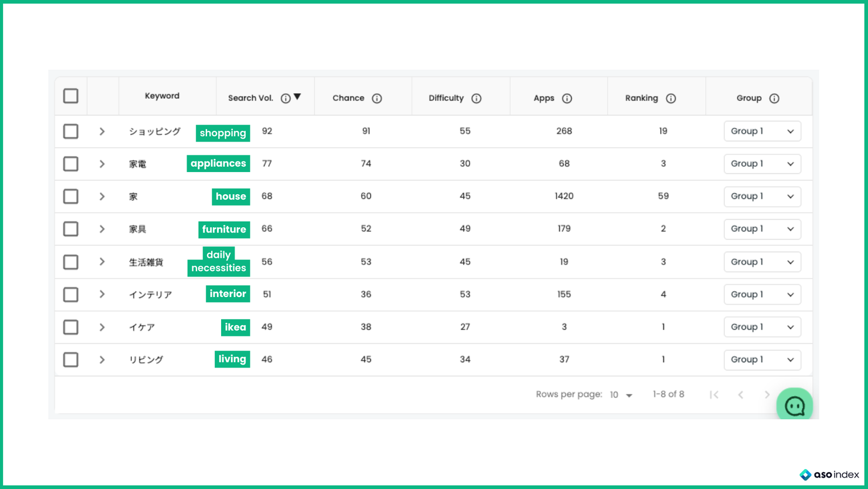Screen dimensions: 868x489
Task: Expand the 家電 keyword row
Action: pyautogui.click(x=102, y=164)
